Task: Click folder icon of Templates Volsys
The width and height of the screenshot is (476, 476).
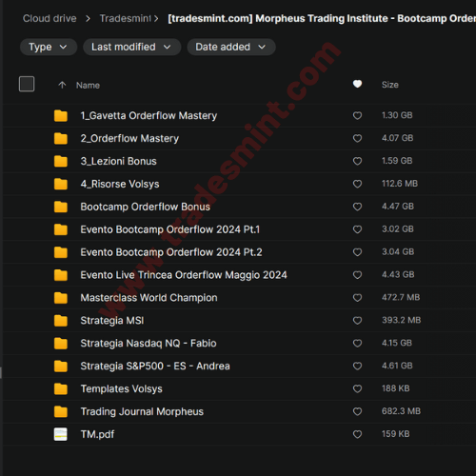Action: pos(61,388)
